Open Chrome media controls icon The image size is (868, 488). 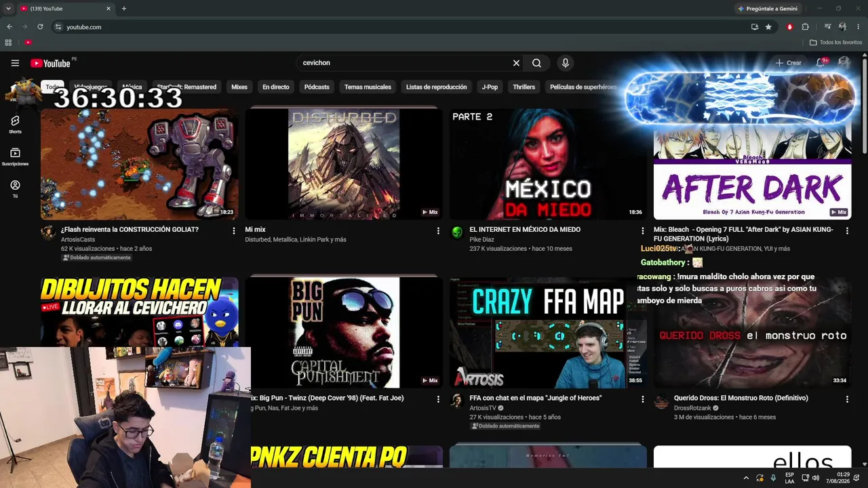tap(827, 27)
